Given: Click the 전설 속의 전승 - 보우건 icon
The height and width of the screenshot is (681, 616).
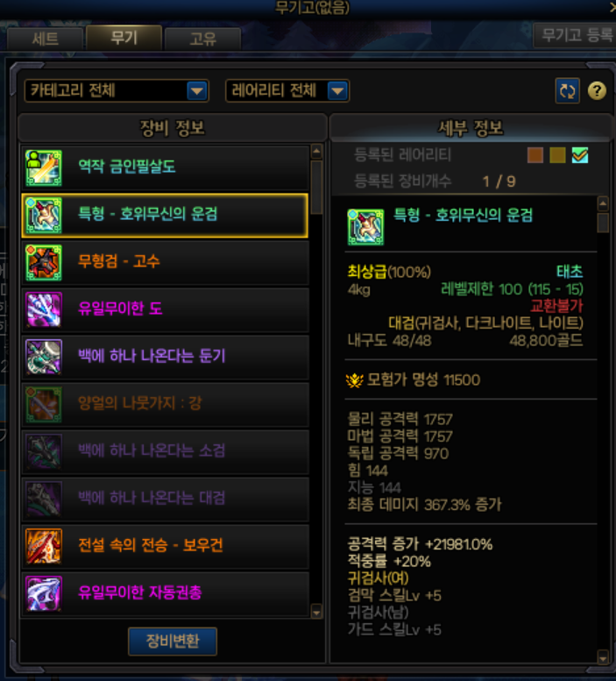Looking at the screenshot, I should point(44,546).
